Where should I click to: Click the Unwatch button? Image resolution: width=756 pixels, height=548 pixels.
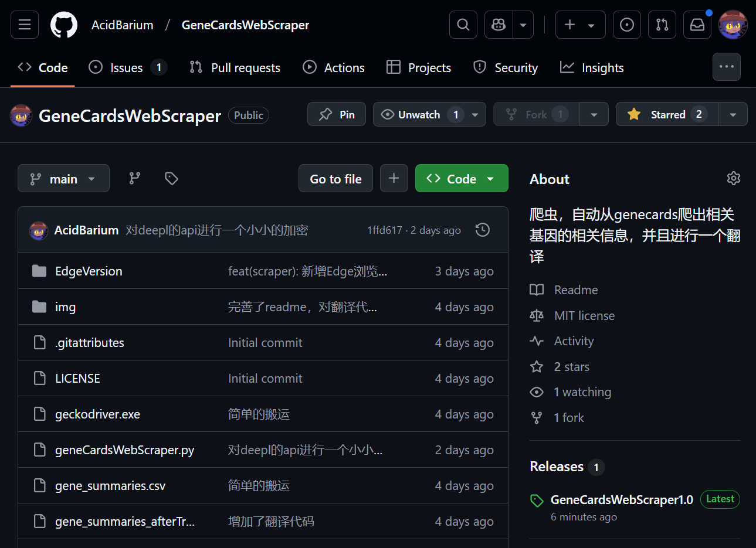click(419, 114)
